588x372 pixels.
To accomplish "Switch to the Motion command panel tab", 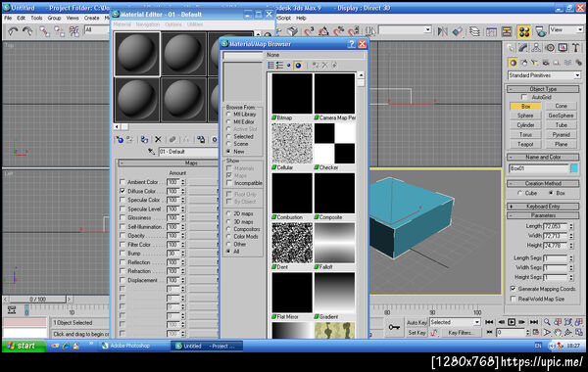I will [x=550, y=48].
